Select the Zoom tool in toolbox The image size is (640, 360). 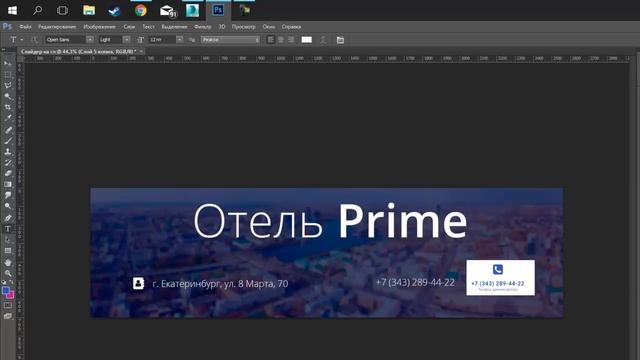8,273
